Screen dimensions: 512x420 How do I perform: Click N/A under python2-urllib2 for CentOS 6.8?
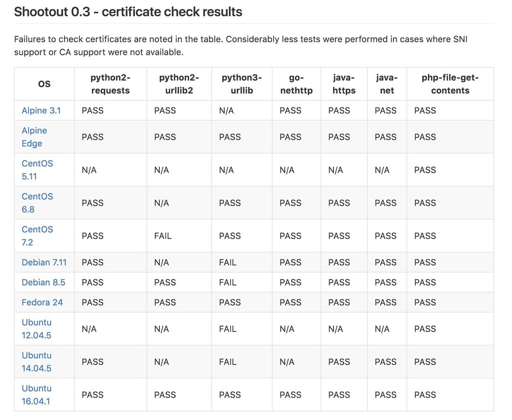[x=161, y=203]
